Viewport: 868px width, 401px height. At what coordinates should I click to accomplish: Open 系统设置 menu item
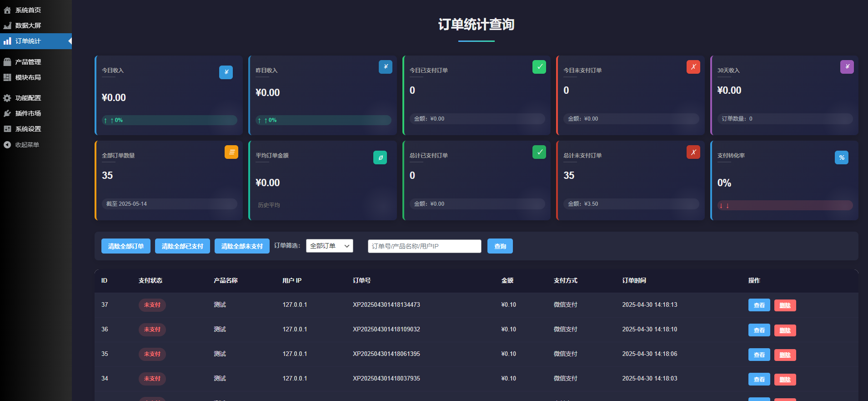[36, 129]
